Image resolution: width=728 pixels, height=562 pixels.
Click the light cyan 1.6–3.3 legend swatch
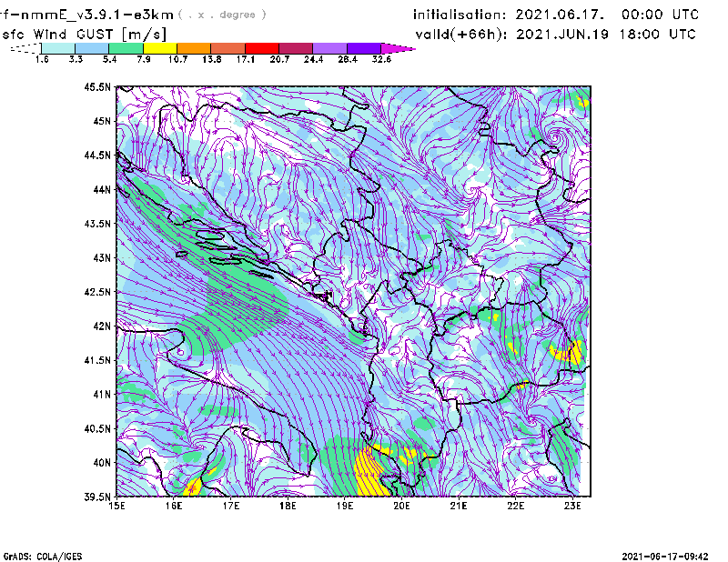pyautogui.click(x=58, y=48)
